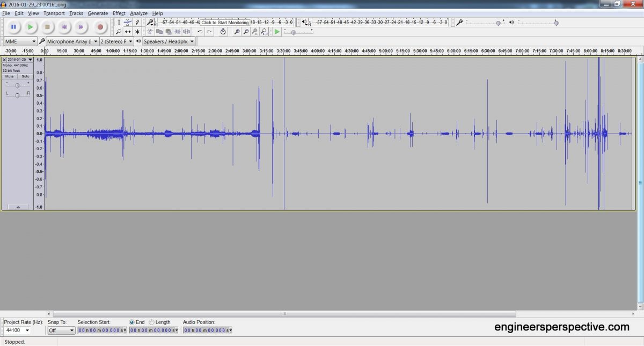Mute the 2016-01-29 track
The image size is (644, 346).
(x=10, y=76)
